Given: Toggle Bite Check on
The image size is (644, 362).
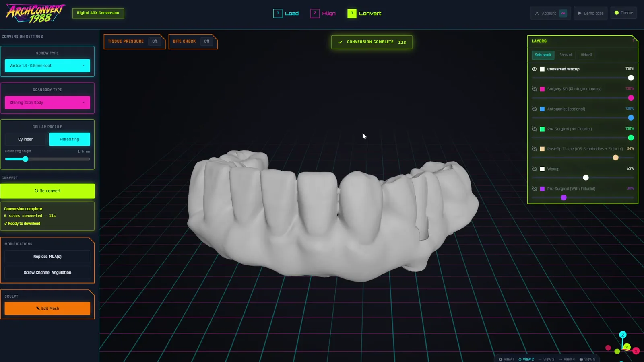Looking at the screenshot, I should tap(206, 41).
